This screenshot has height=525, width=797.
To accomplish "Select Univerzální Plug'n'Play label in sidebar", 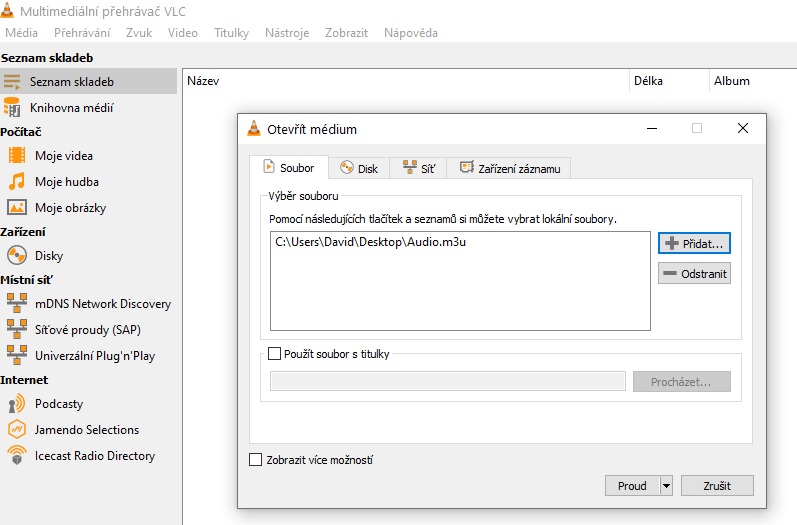I will (x=95, y=356).
